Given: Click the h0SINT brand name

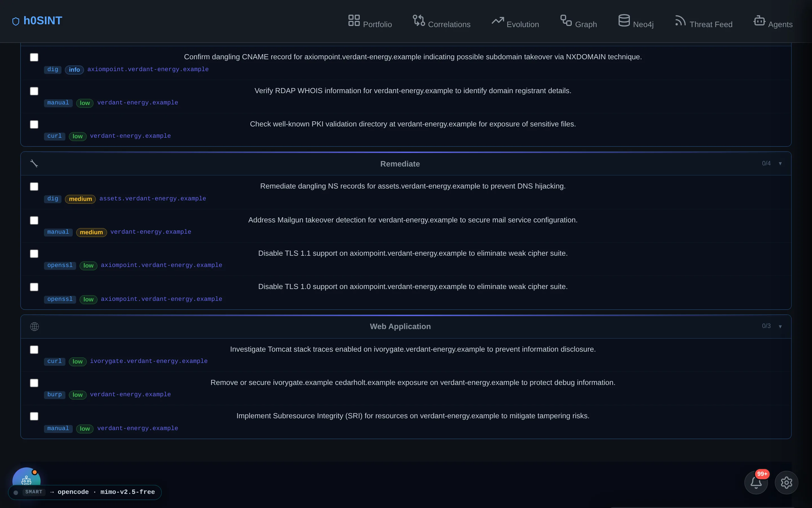Looking at the screenshot, I should click(x=43, y=21).
